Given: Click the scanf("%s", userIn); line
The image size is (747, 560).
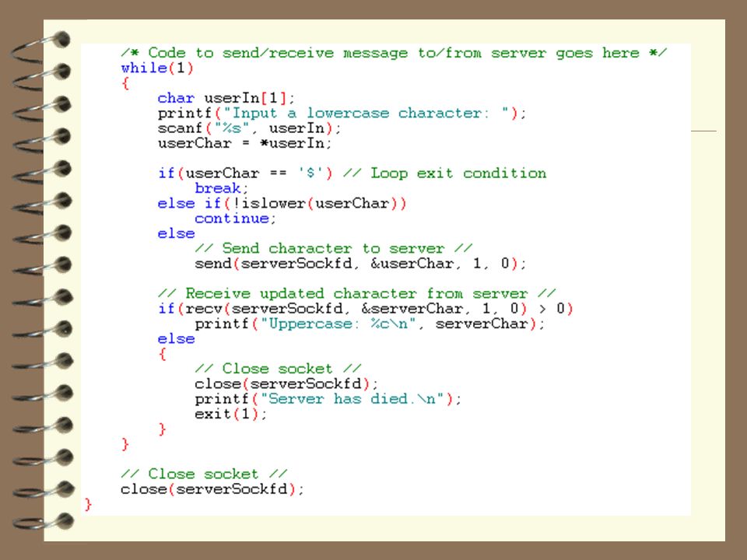Looking at the screenshot, I should (x=250, y=128).
